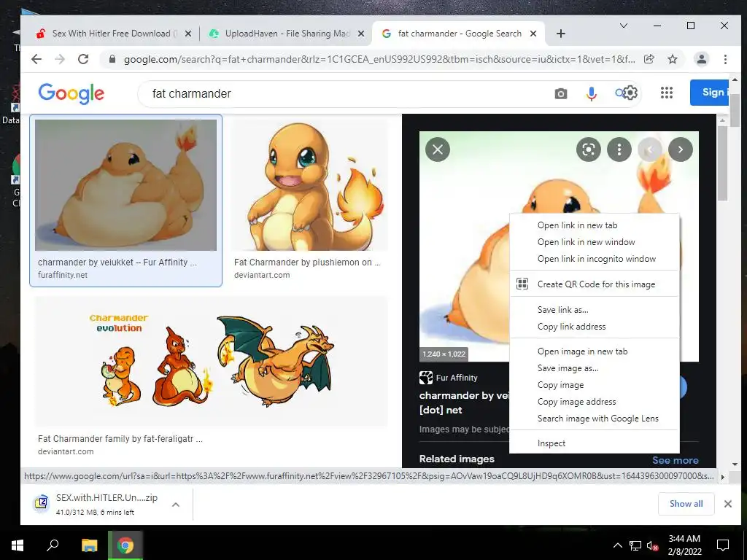
Task: Choose Open link in incognito window
Action: [x=594, y=259]
